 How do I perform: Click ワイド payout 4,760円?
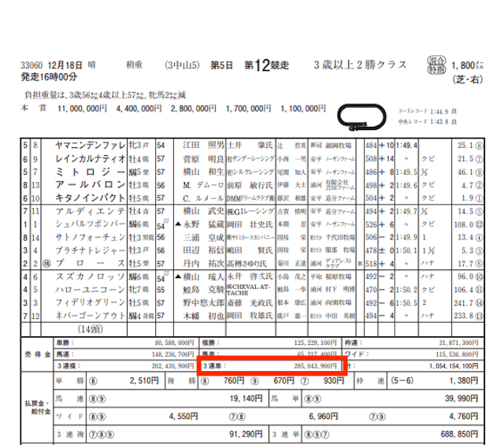(x=464, y=417)
